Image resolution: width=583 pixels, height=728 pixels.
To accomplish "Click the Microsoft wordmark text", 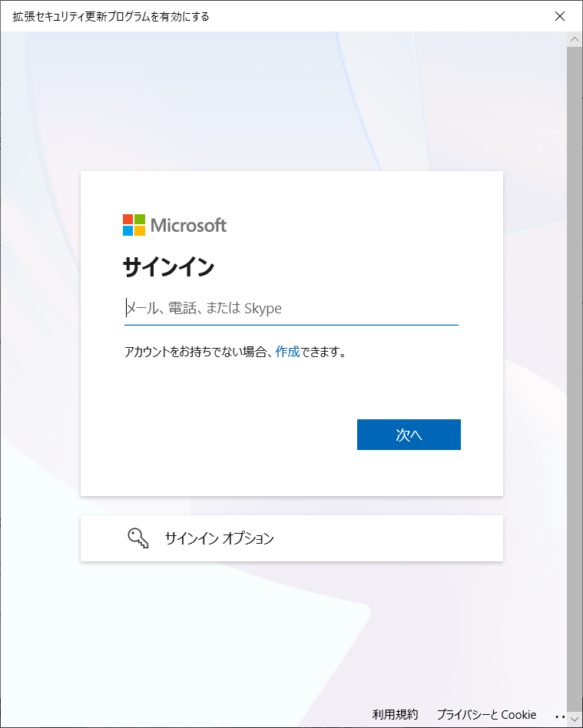I will click(188, 225).
